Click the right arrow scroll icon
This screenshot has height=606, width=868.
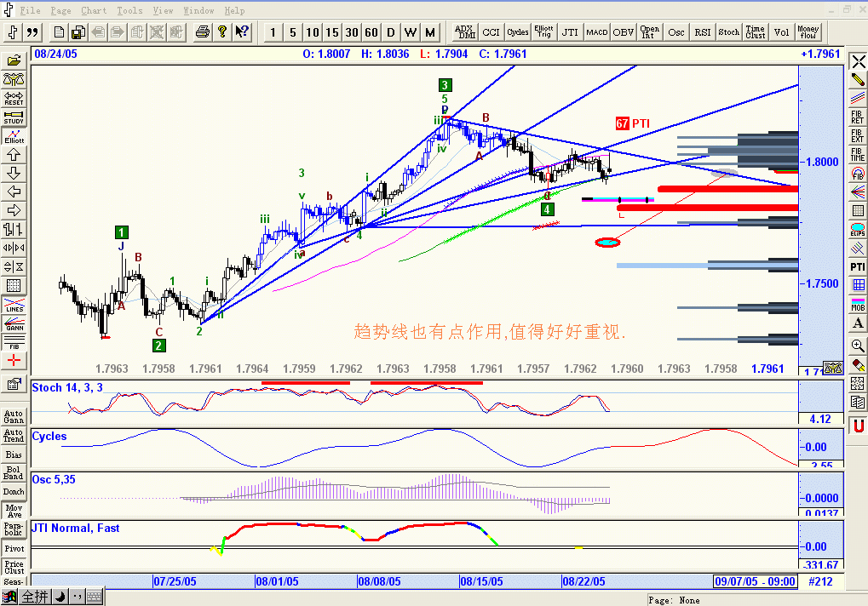click(14, 211)
